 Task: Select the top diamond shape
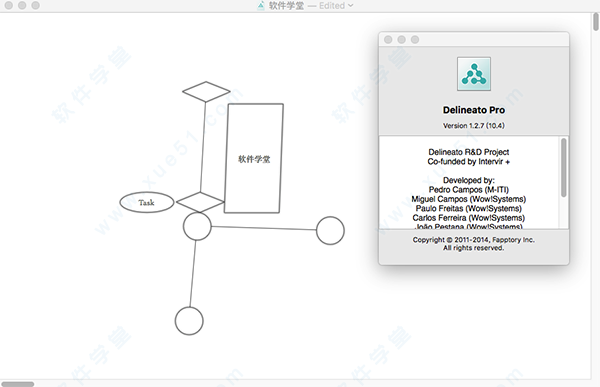pyautogui.click(x=206, y=91)
